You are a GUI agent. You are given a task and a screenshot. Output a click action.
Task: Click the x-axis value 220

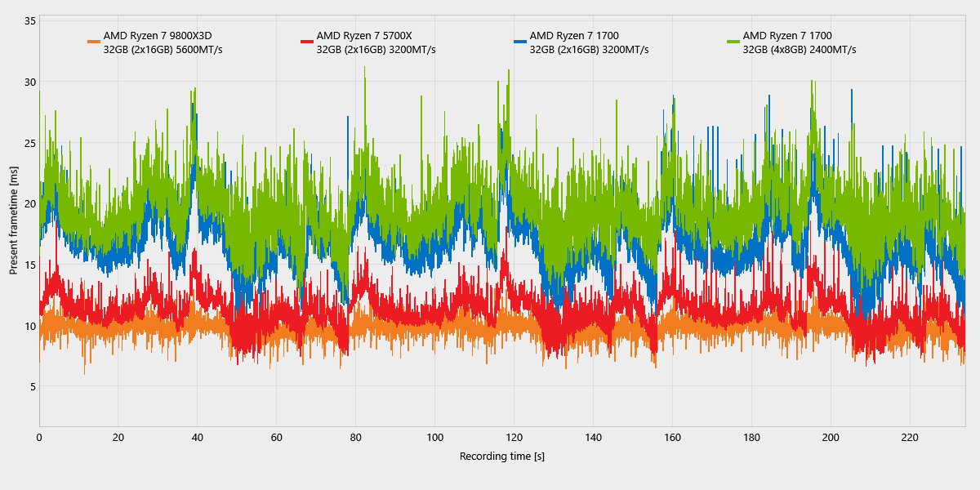[x=910, y=437]
